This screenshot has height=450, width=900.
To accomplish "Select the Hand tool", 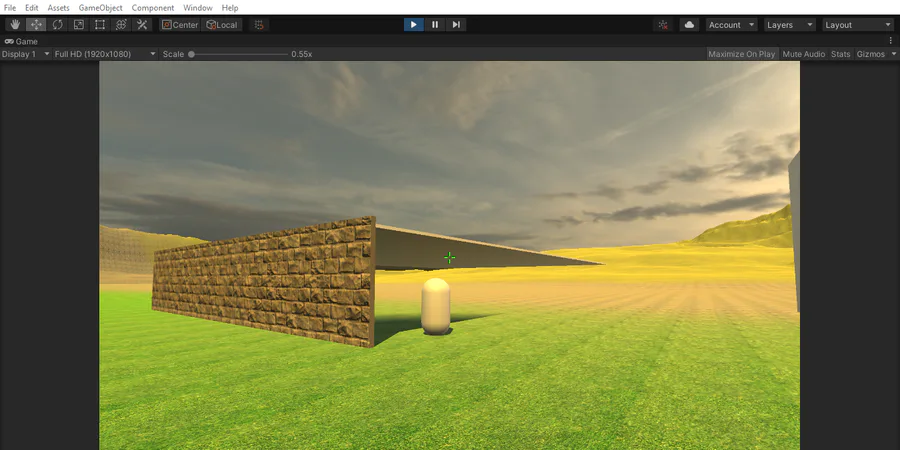I will (x=15, y=25).
